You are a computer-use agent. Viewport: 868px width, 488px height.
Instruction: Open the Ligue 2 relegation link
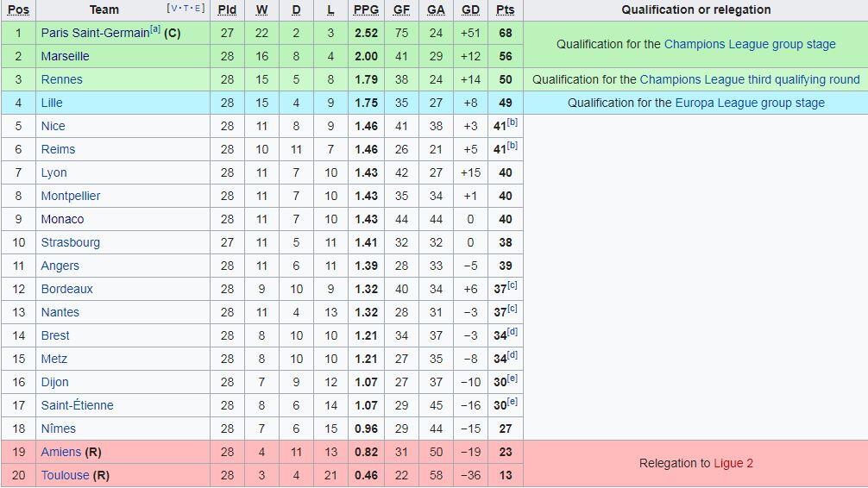point(733,464)
